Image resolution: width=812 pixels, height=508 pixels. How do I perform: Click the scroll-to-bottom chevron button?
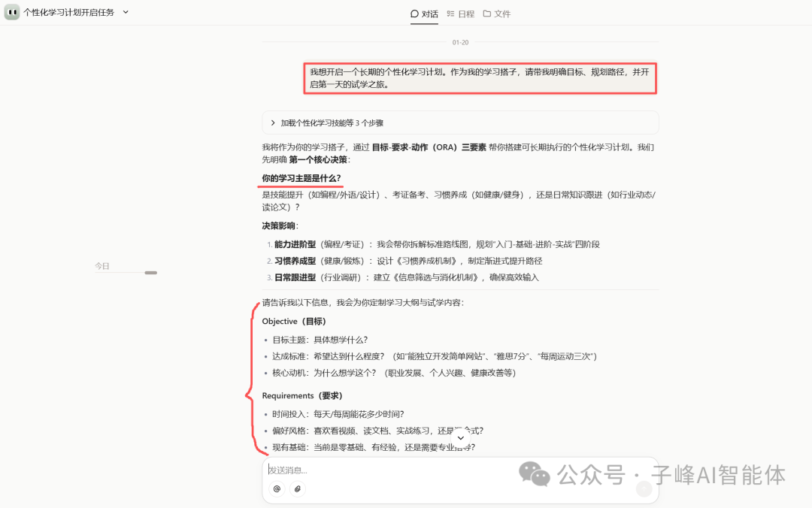tap(460, 437)
